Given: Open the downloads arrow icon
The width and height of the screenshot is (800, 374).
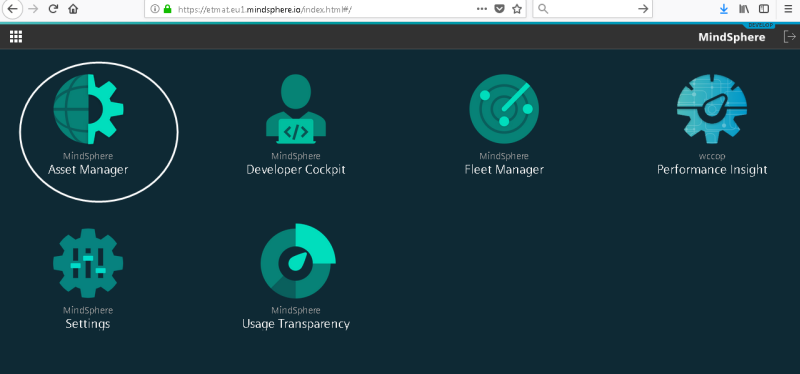Looking at the screenshot, I should (x=723, y=9).
